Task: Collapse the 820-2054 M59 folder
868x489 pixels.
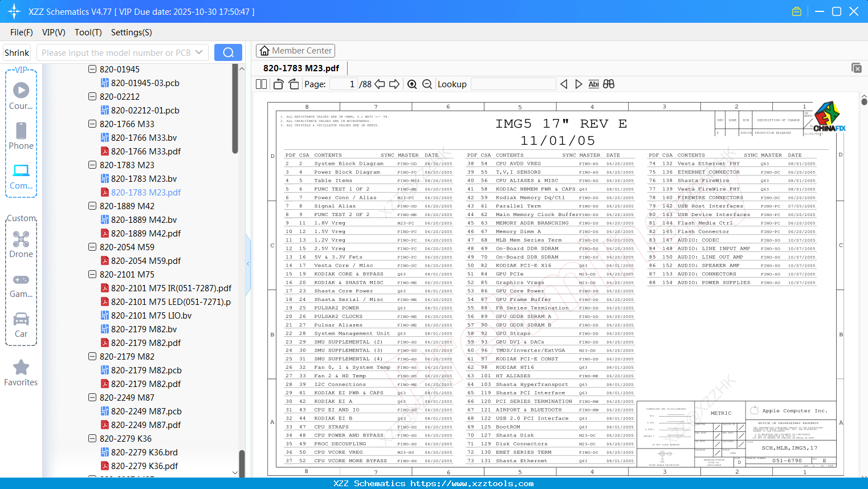Action: pos(92,247)
